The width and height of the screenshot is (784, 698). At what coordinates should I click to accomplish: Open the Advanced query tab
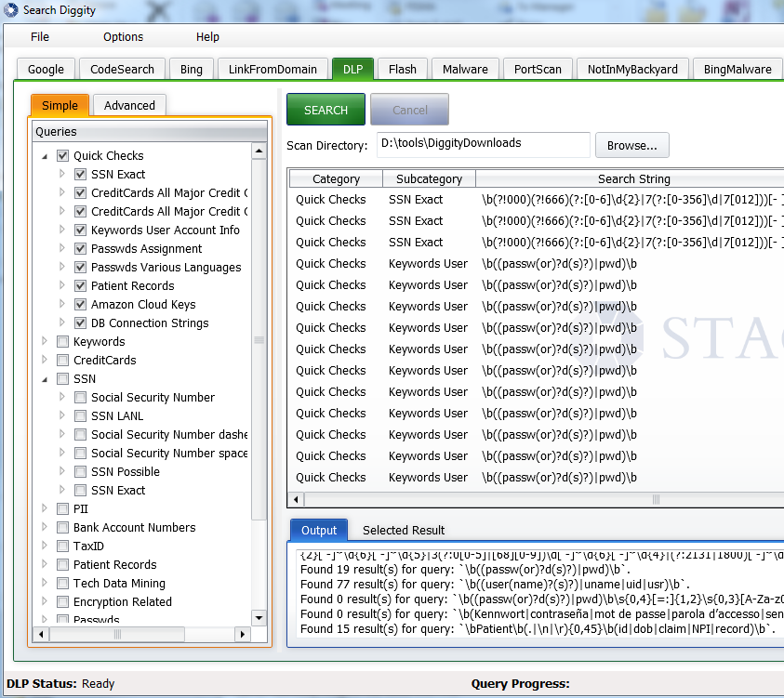click(x=129, y=105)
